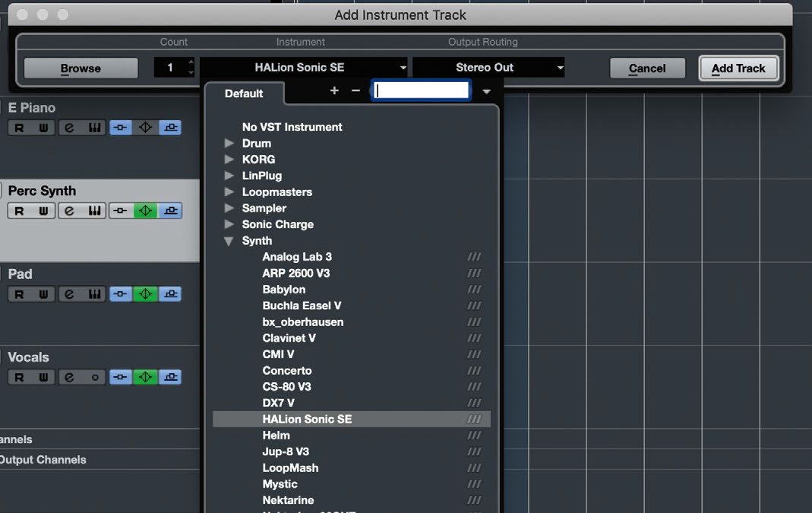Select the highlighted HALion Sonic SE list entry
812x513 pixels.
[x=352, y=420]
